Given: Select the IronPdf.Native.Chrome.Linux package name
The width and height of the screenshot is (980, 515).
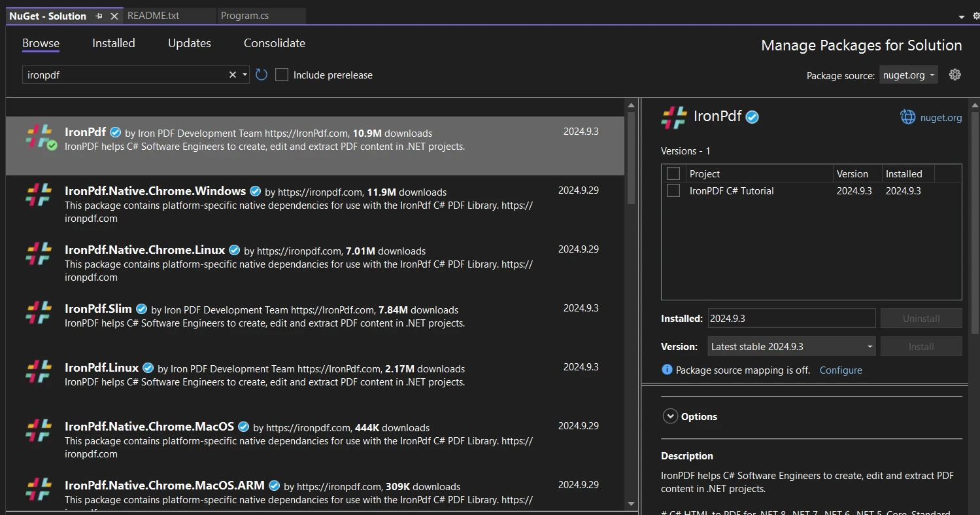Looking at the screenshot, I should tap(144, 249).
